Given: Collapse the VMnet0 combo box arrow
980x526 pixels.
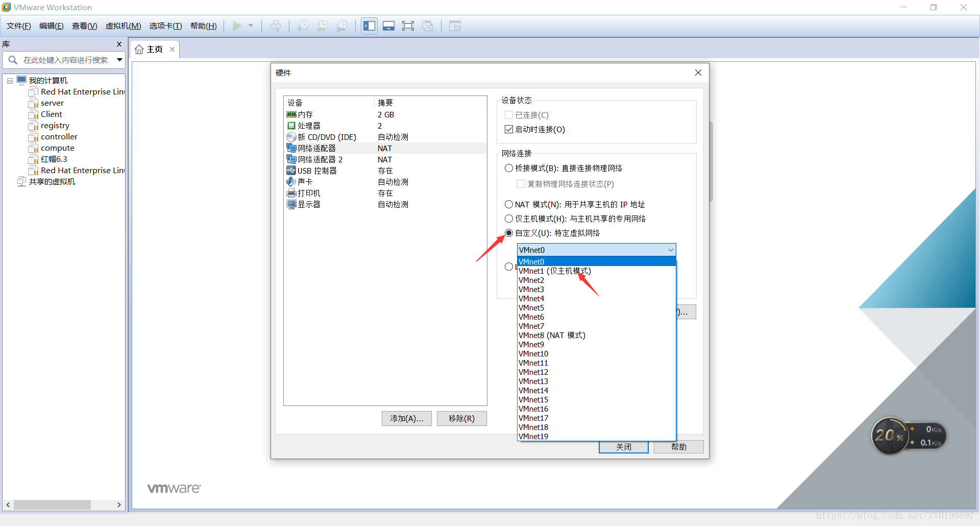Looking at the screenshot, I should click(671, 250).
